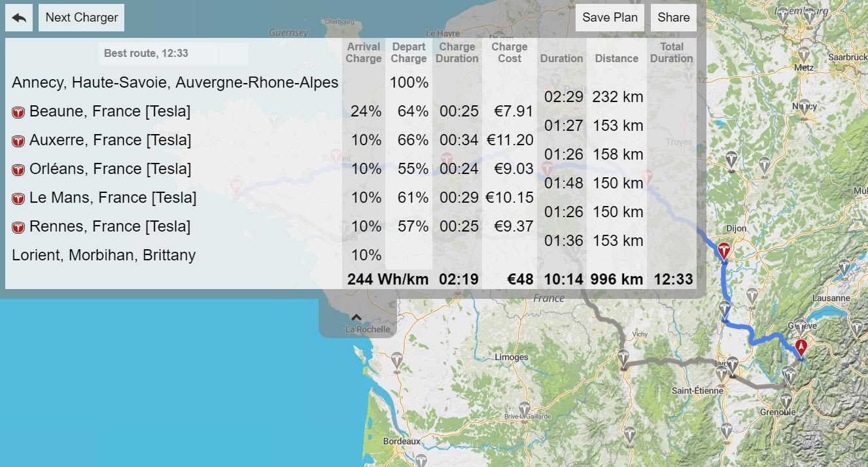Click the Tesla icon beside Le Mans
This screenshot has height=467, width=868.
tap(18, 199)
